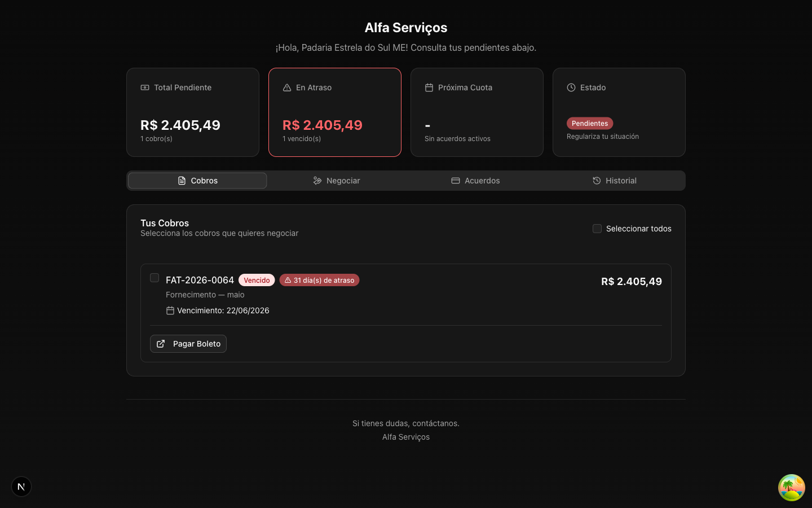
Task: Click the Selecciona los cobros subtitle
Action: 219,233
